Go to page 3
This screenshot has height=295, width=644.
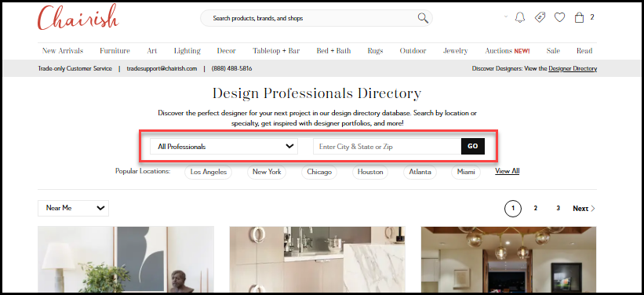point(558,209)
